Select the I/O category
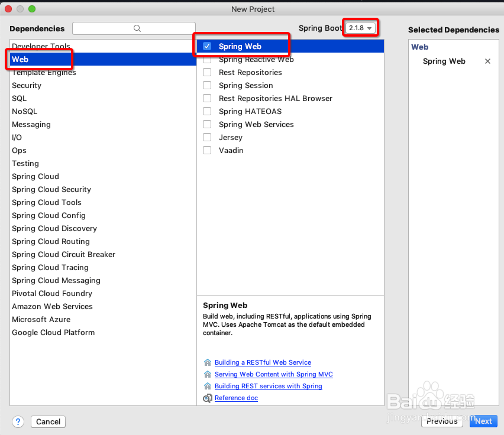The height and width of the screenshot is (435, 504). (103, 137)
